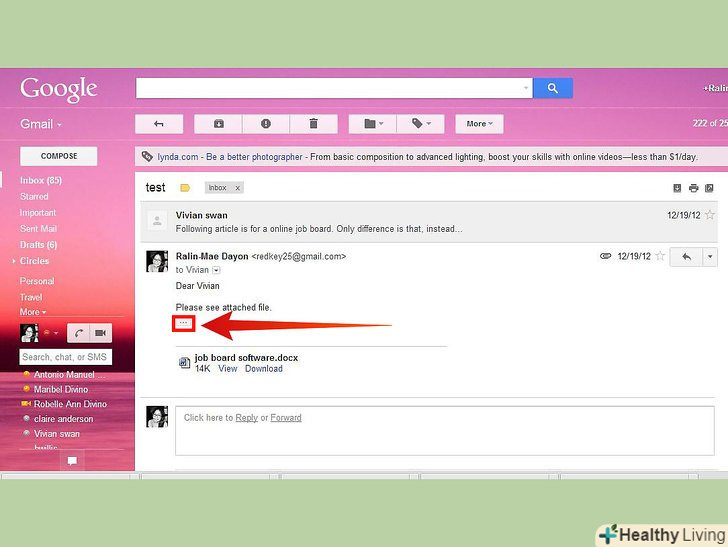Screen dimensions: 728x547
Task: Click the back to inbox arrow button
Action: pyautogui.click(x=159, y=124)
